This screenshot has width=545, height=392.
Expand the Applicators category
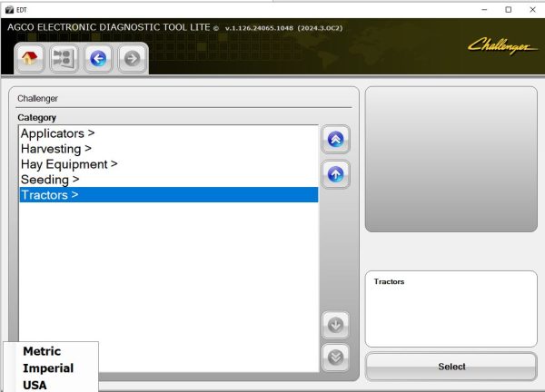[x=169, y=133]
